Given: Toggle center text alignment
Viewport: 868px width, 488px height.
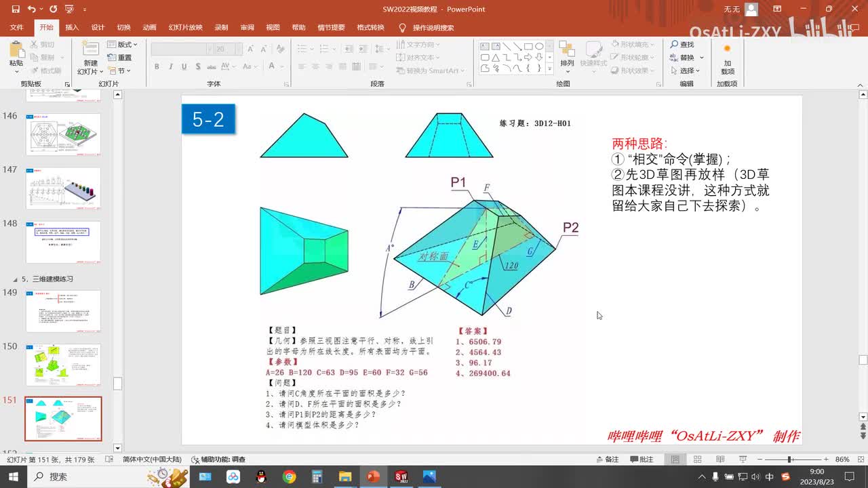Looking at the screenshot, I should tap(315, 66).
